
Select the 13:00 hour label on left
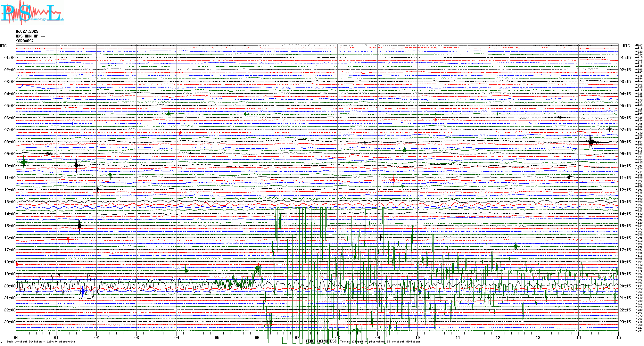point(10,202)
